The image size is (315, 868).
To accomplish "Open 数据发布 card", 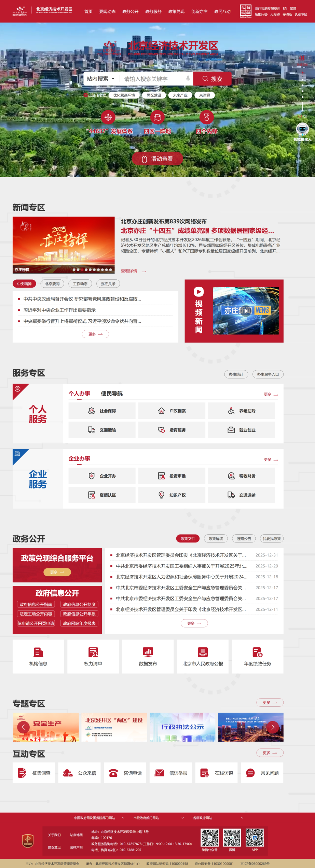I will [148, 657].
